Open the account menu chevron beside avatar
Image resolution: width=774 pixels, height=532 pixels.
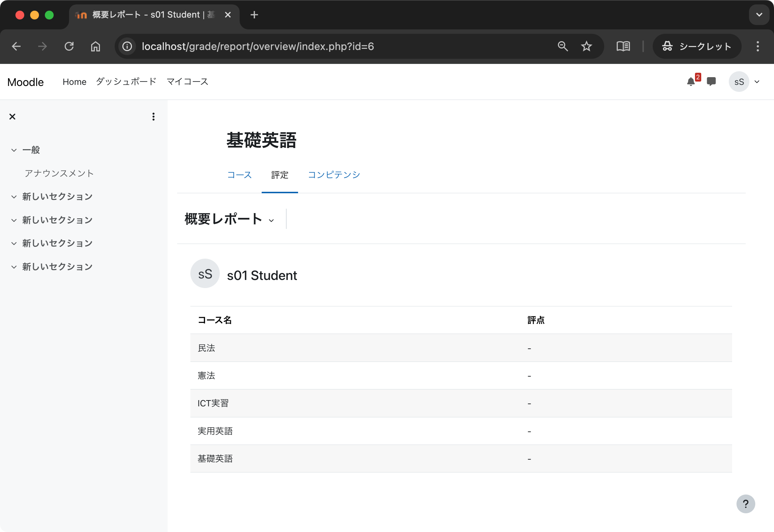(757, 82)
